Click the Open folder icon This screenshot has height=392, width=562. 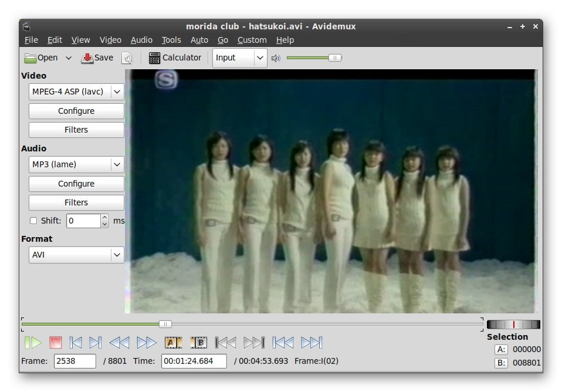click(30, 58)
